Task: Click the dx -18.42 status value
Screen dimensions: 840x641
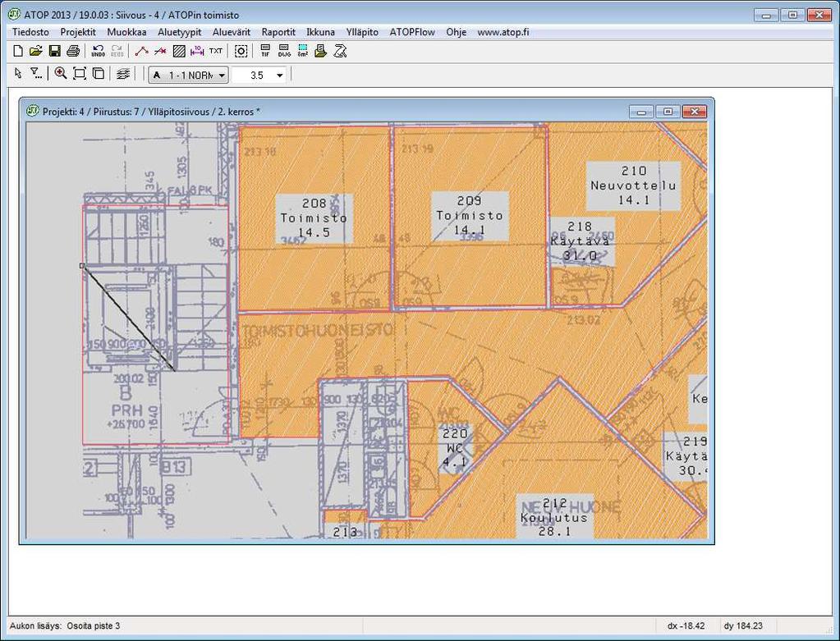Action: tap(686, 625)
